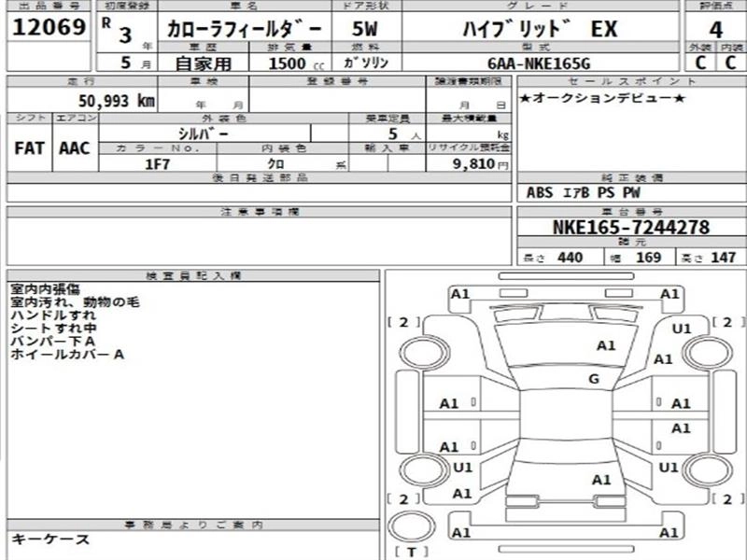Select the 注意事項欄 section header
Image resolution: width=747 pixels, height=560 pixels.
point(260,212)
